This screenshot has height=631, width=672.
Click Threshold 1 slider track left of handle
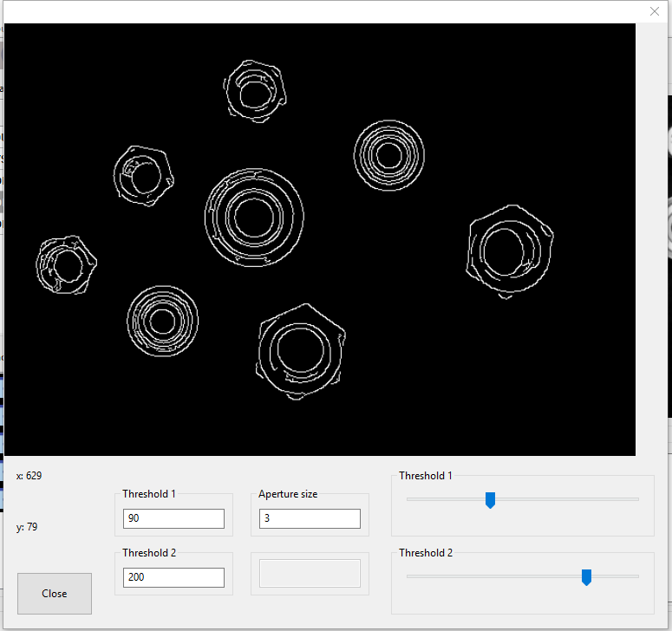(447, 499)
